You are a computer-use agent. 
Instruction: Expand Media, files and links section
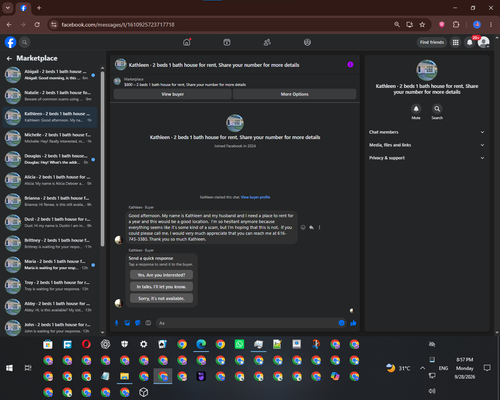427,145
